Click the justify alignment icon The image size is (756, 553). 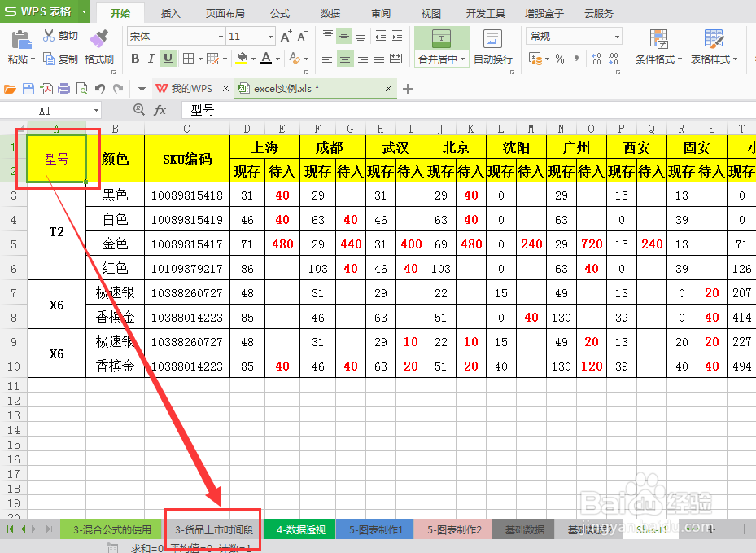tap(379, 59)
